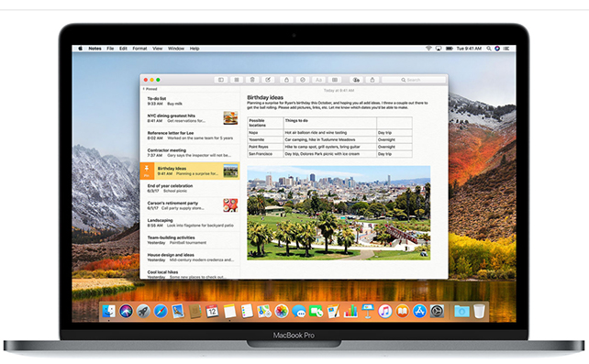Unpin Birthday Ideas using orange pin button
589x364 pixels.
point(147,171)
